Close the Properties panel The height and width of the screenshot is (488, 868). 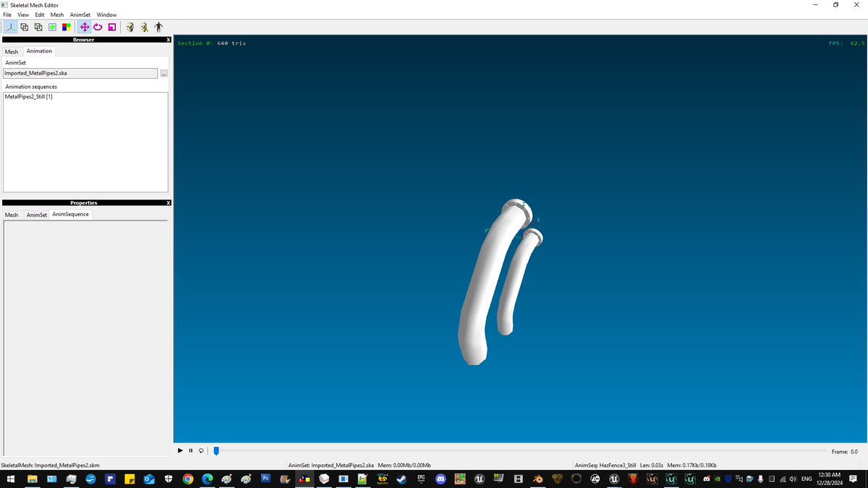point(168,202)
